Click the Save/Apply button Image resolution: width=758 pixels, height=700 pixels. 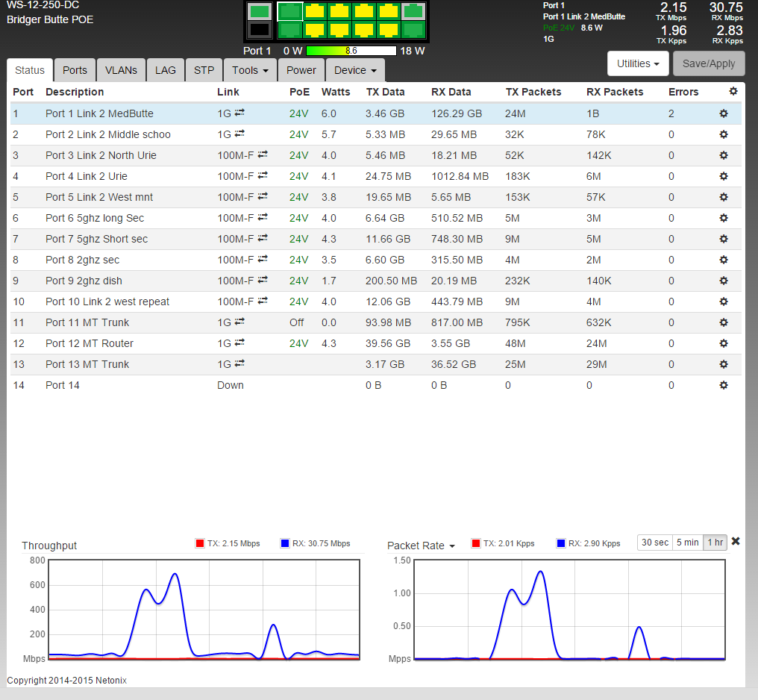pos(709,63)
